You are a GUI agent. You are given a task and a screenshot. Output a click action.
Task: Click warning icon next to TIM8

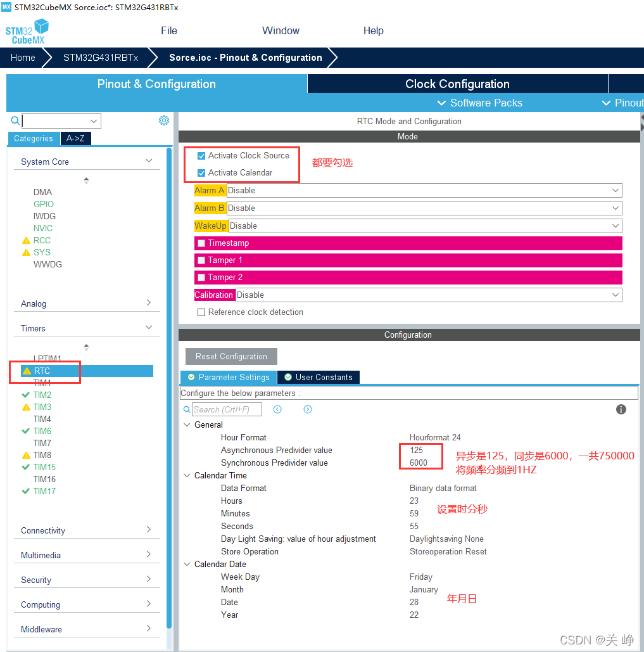(x=26, y=456)
